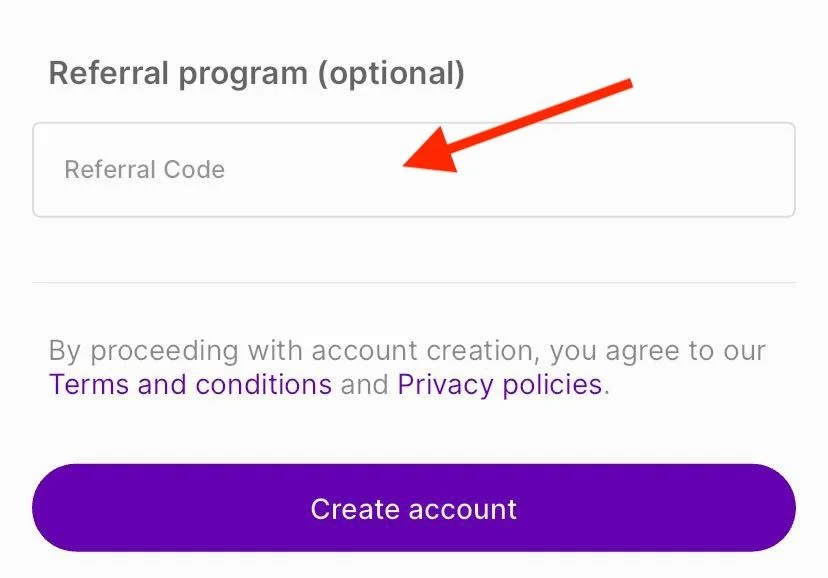
Task: Click the "Referral program (optional)" heading
Action: pyautogui.click(x=256, y=74)
